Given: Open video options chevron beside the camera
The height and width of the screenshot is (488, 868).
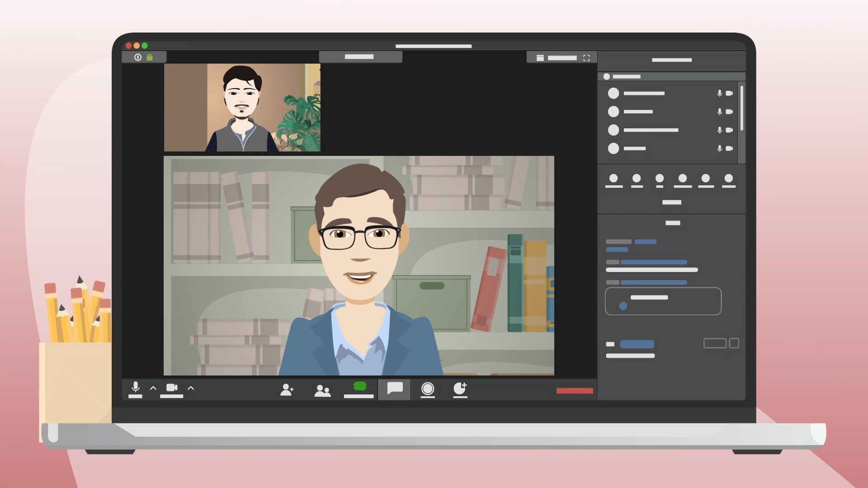Looking at the screenshot, I should tap(191, 388).
